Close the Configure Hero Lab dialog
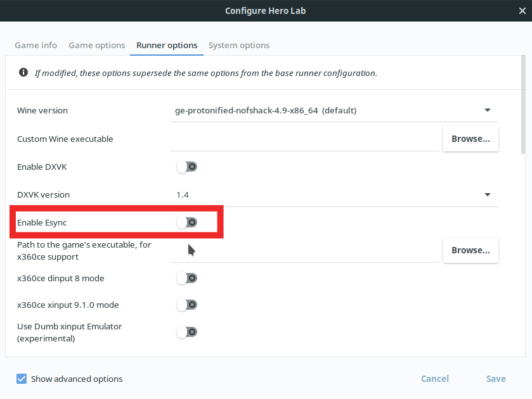Screen dimensions: 532x399 coord(522,11)
